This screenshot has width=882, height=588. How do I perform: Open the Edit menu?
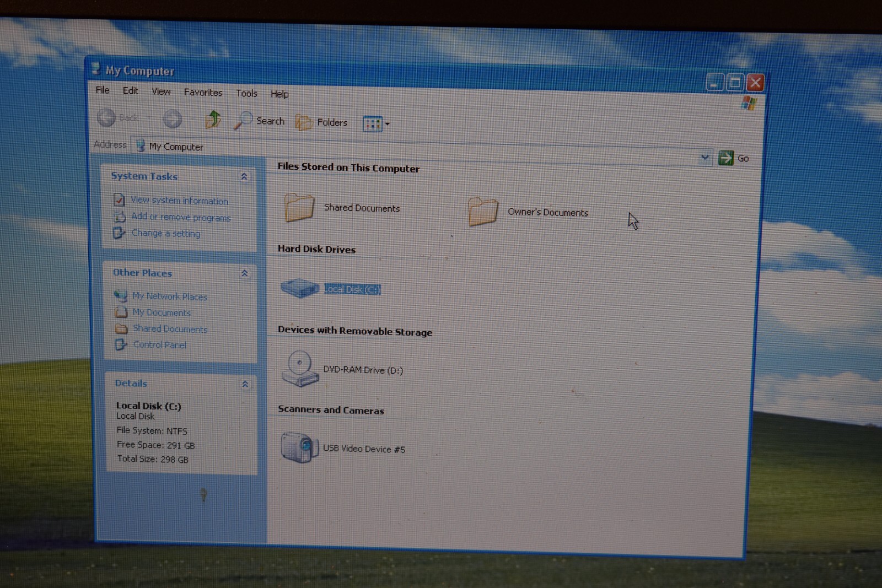pos(130,90)
